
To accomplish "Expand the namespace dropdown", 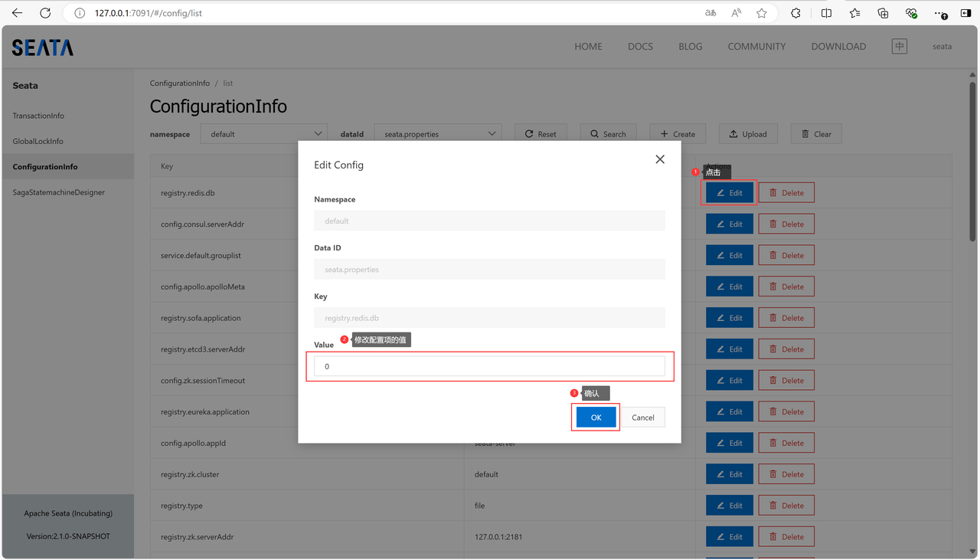I will (x=264, y=134).
